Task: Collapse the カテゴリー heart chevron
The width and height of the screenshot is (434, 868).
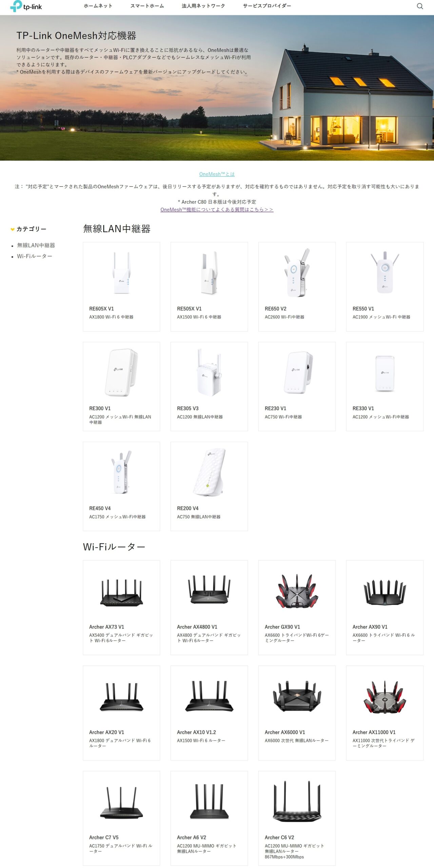Action: click(x=13, y=229)
